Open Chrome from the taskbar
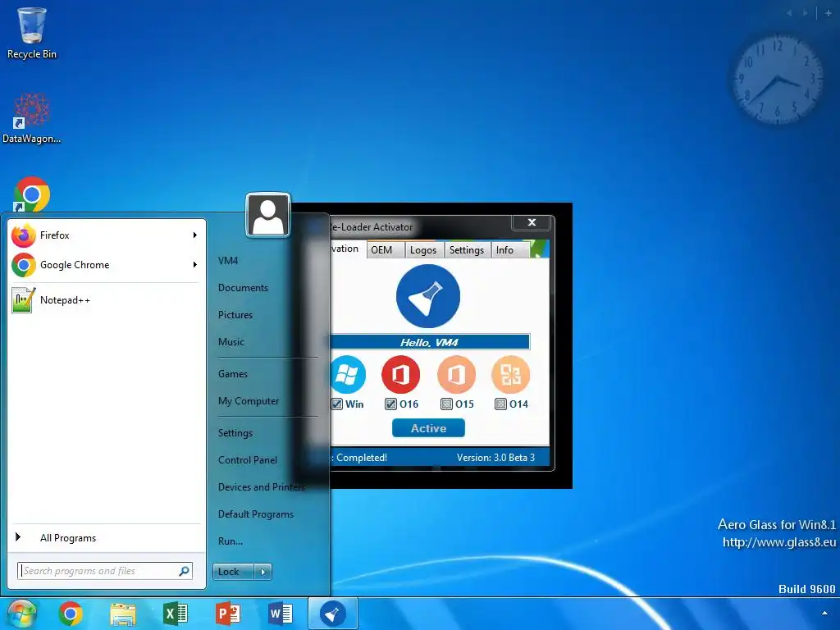Viewport: 840px width, 630px height. coord(71,614)
